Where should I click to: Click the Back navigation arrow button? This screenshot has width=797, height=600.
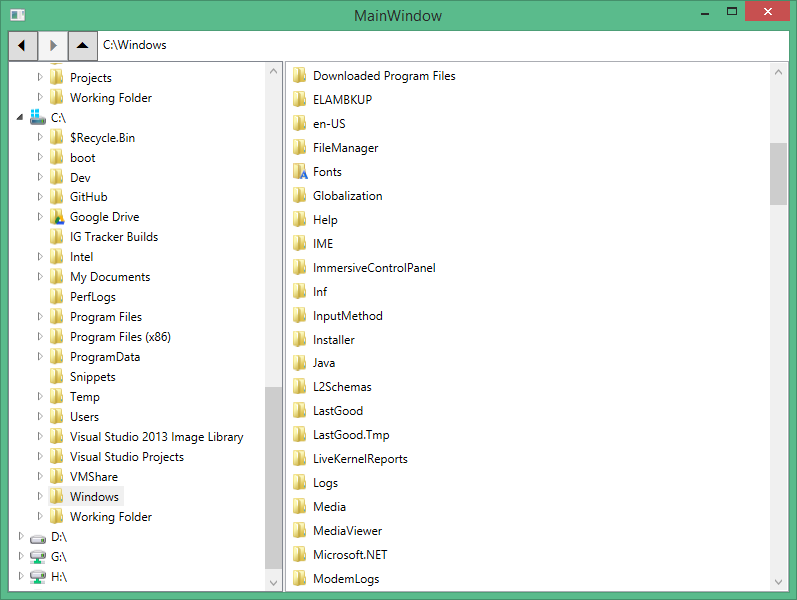click(22, 45)
